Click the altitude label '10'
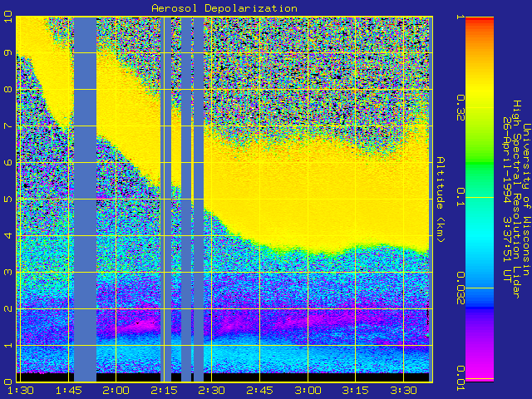This screenshot has width=532, height=399. pyautogui.click(x=8, y=17)
